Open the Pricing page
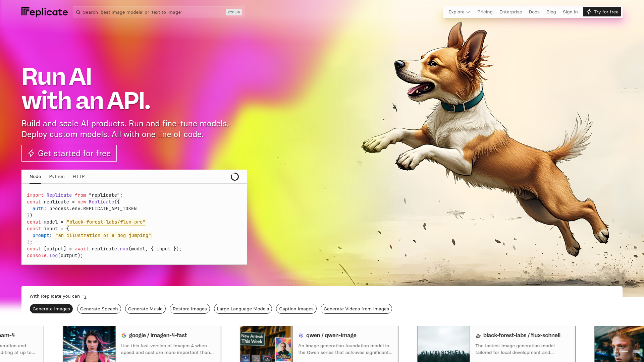The width and height of the screenshot is (644, 362). pyautogui.click(x=485, y=12)
